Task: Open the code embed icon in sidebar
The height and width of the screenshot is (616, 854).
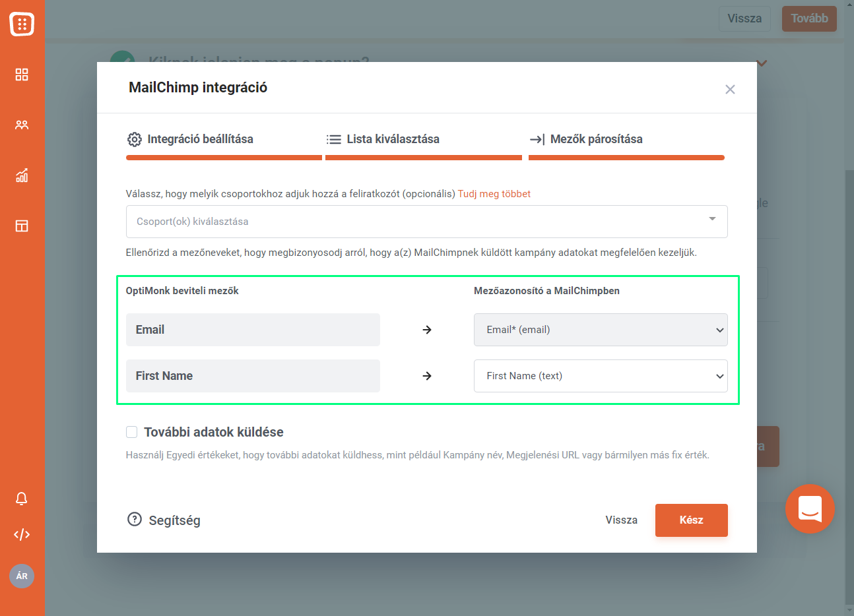Action: click(x=22, y=534)
